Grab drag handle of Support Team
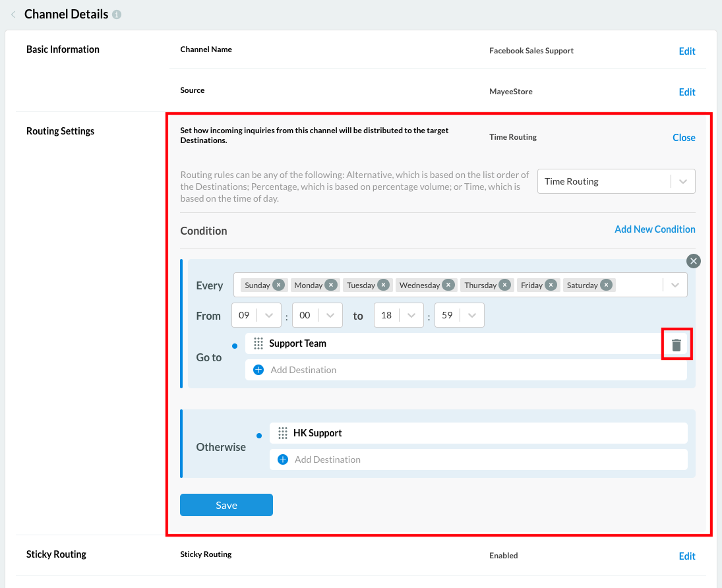This screenshot has width=722, height=588. click(x=258, y=343)
